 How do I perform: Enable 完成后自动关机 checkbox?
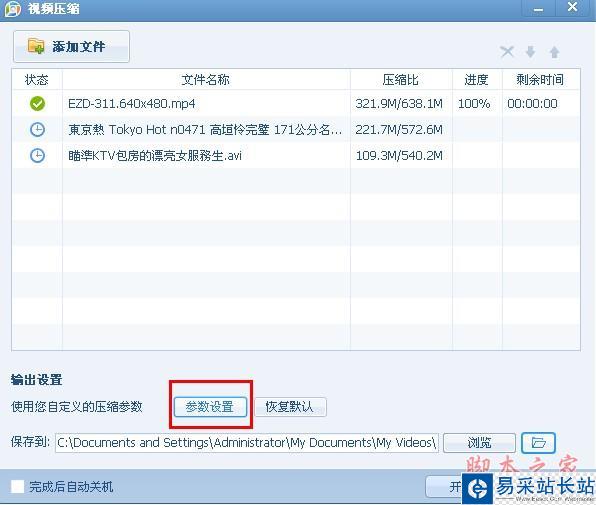tap(17, 486)
